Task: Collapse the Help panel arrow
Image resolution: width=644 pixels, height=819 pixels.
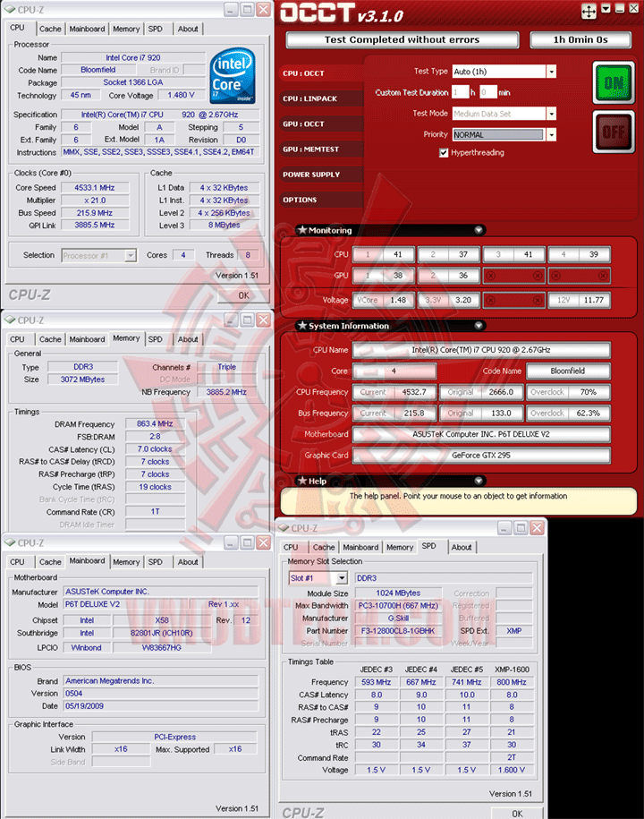Action: point(479,481)
